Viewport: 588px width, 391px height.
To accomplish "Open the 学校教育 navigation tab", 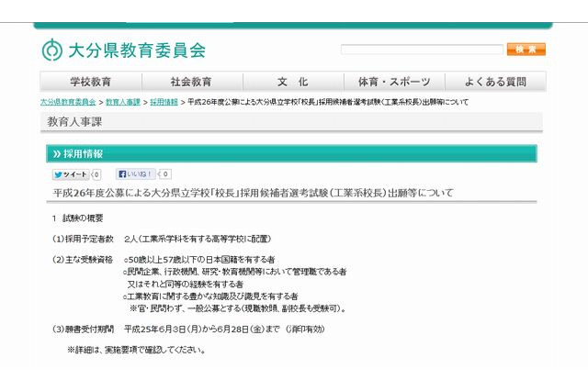I will pyautogui.click(x=91, y=82).
